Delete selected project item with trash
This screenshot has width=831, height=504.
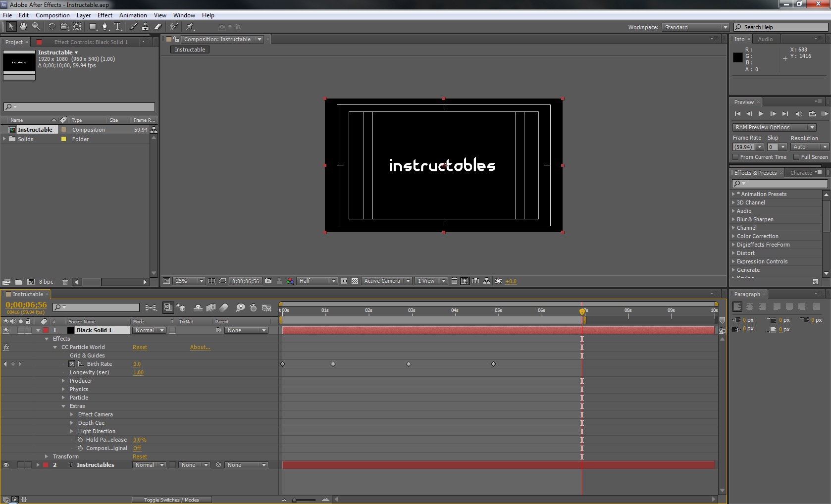pyautogui.click(x=65, y=282)
